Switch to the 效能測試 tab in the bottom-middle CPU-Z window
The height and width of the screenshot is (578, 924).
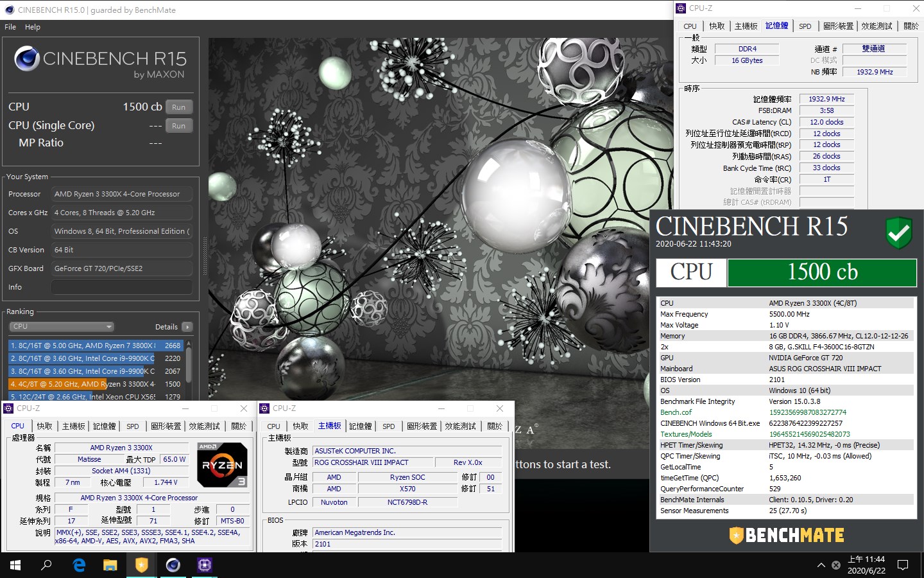(x=461, y=426)
